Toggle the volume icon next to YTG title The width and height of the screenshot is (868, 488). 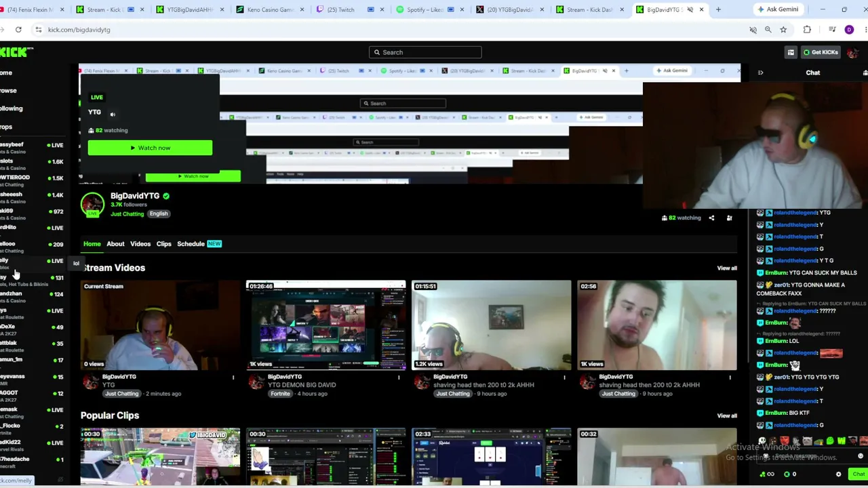click(x=113, y=115)
